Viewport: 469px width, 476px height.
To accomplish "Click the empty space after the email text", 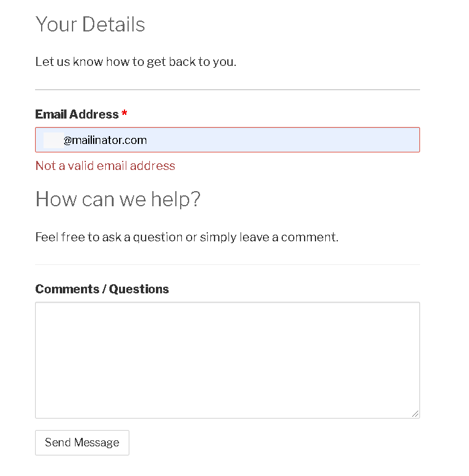I will click(282, 140).
